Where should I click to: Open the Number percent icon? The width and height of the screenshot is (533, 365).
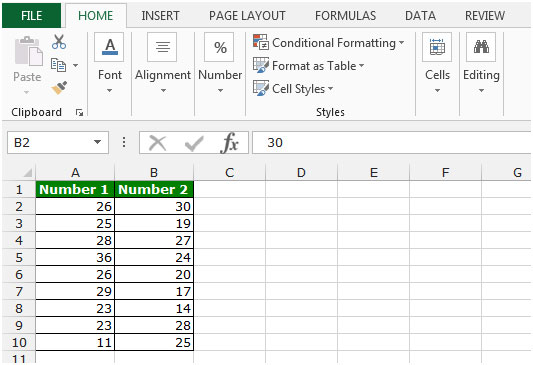point(220,47)
